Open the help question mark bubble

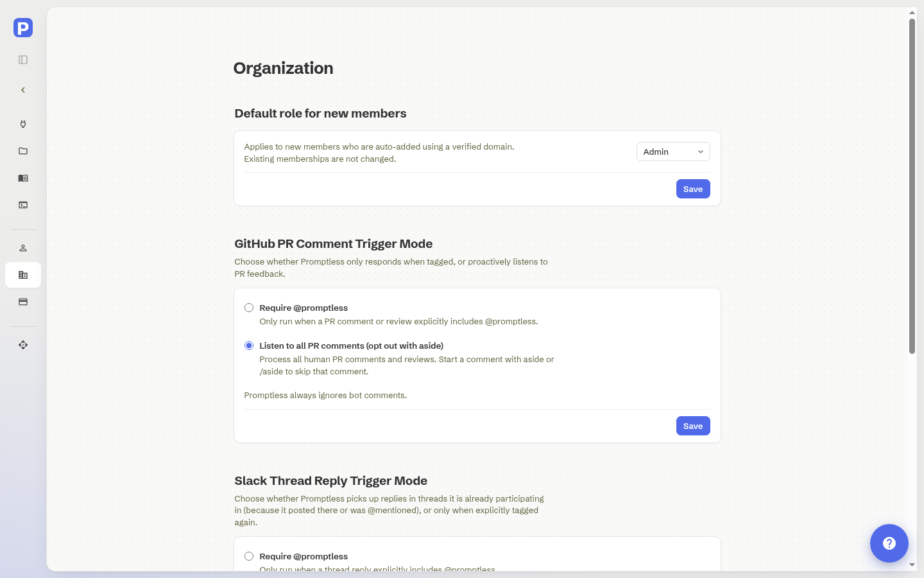889,543
